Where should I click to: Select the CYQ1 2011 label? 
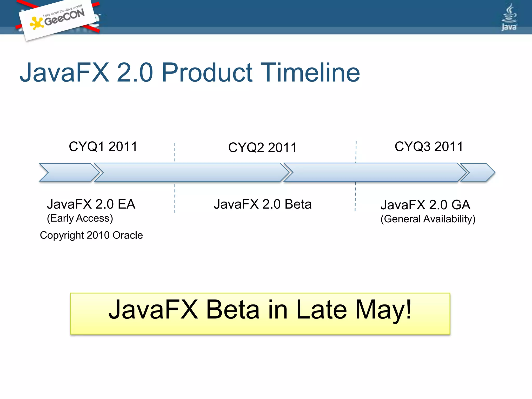pyautogui.click(x=103, y=147)
